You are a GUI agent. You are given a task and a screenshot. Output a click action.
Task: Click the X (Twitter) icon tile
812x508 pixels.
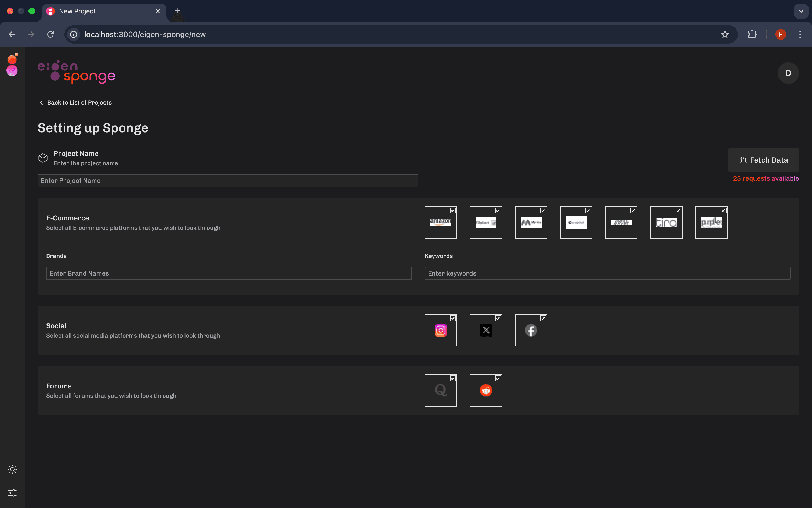tap(486, 330)
